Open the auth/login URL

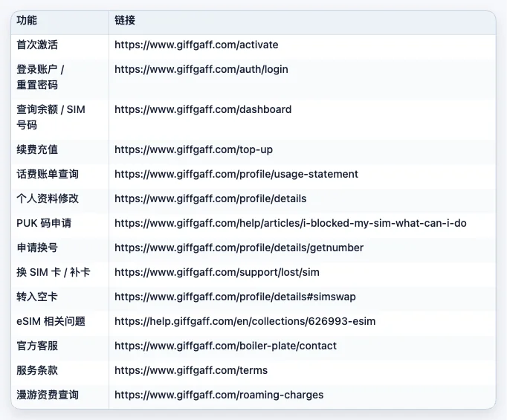pyautogui.click(x=201, y=69)
